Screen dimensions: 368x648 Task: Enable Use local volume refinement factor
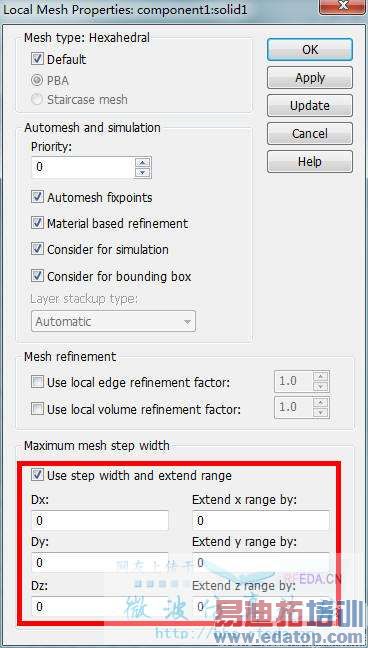pyautogui.click(x=37, y=409)
